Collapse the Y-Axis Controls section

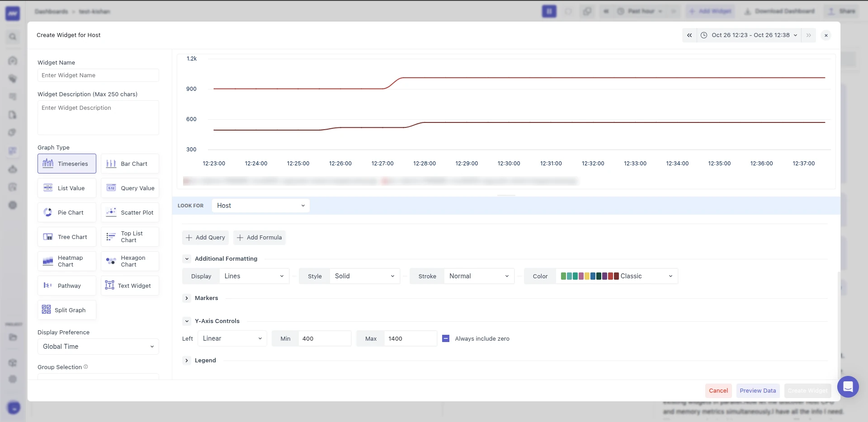click(x=187, y=321)
